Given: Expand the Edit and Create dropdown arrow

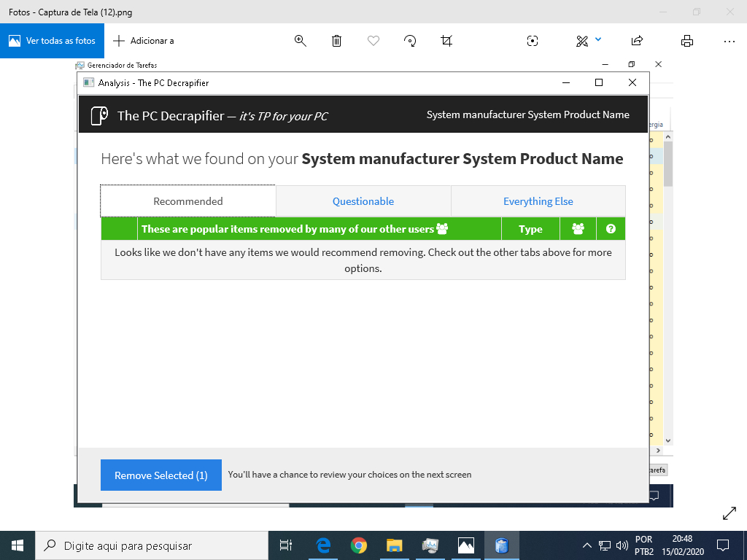Looking at the screenshot, I should (x=598, y=39).
